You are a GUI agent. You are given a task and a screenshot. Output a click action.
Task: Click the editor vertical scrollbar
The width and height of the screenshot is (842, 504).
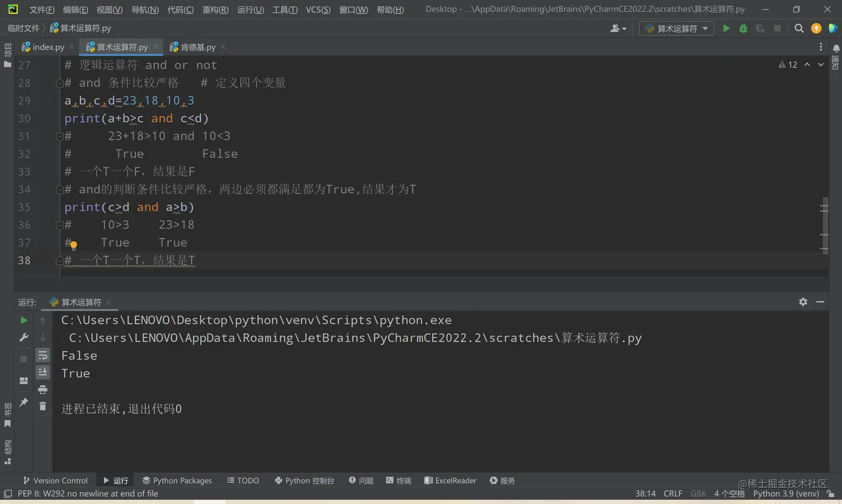[x=825, y=225]
